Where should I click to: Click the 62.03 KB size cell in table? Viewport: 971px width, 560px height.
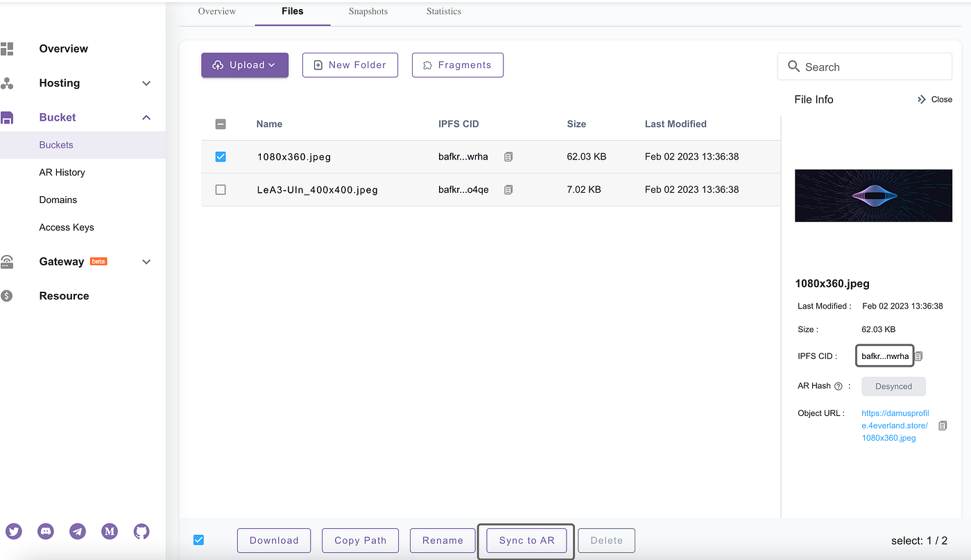click(x=587, y=157)
